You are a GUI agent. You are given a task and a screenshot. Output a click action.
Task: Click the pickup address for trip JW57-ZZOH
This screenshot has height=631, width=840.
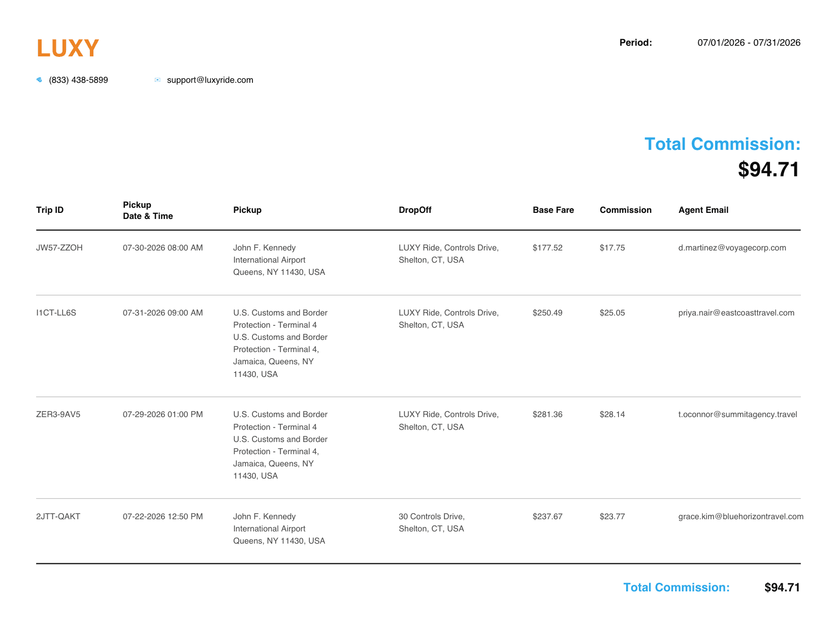pyautogui.click(x=279, y=260)
